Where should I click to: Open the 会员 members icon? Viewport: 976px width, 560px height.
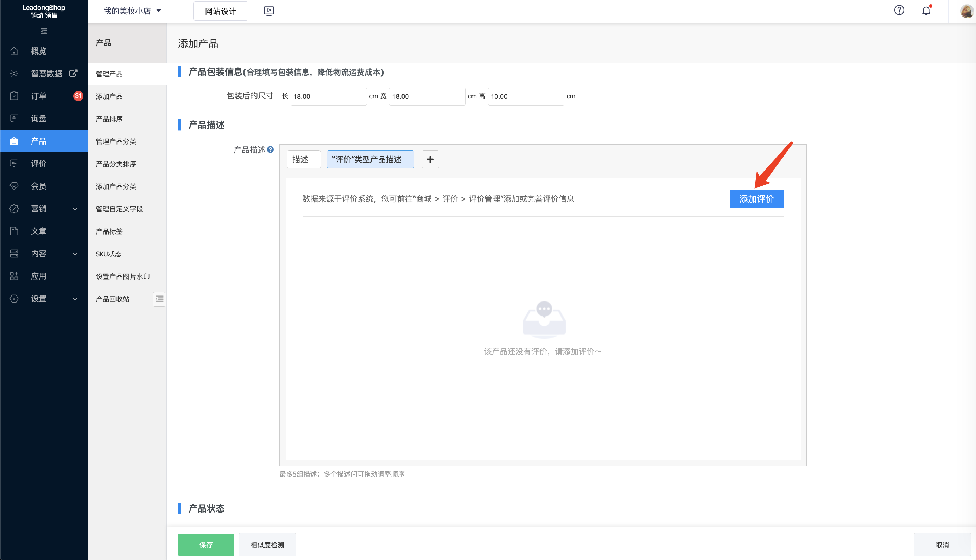coord(14,186)
